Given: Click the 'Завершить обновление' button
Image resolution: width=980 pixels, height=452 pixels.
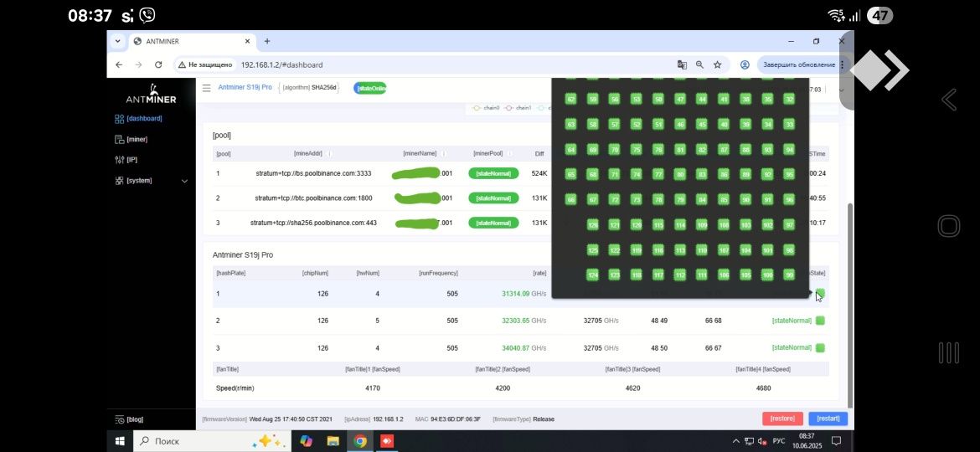Looking at the screenshot, I should (799, 65).
